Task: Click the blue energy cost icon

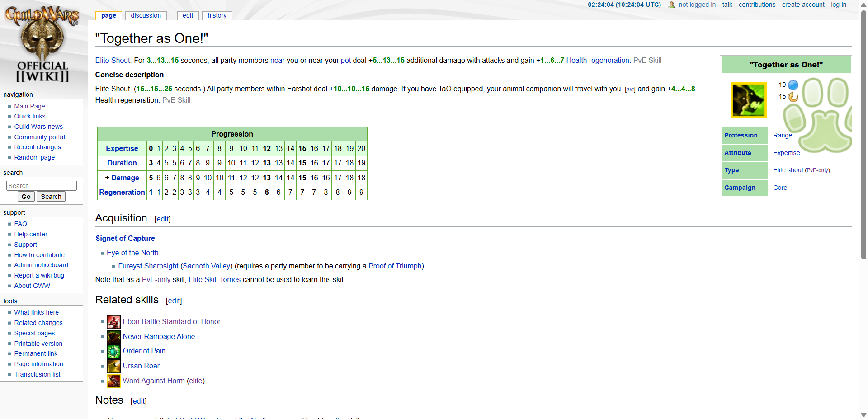Action: click(793, 85)
